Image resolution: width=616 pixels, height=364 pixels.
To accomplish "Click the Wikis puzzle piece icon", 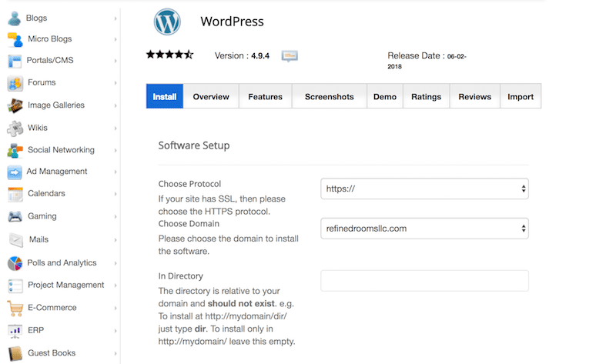I will point(15,129).
